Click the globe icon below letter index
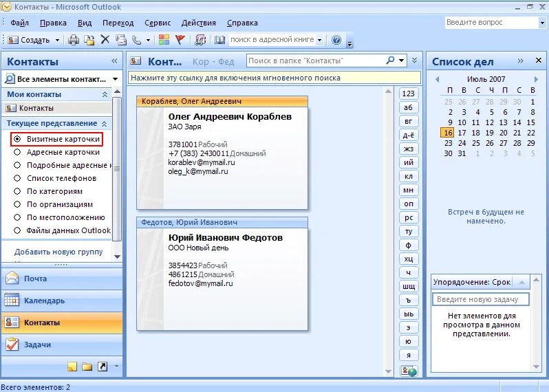Viewport: 549px width, 392px height. click(409, 371)
